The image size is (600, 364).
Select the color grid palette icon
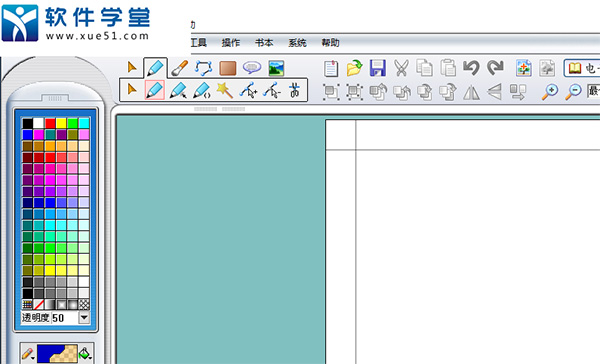28,305
